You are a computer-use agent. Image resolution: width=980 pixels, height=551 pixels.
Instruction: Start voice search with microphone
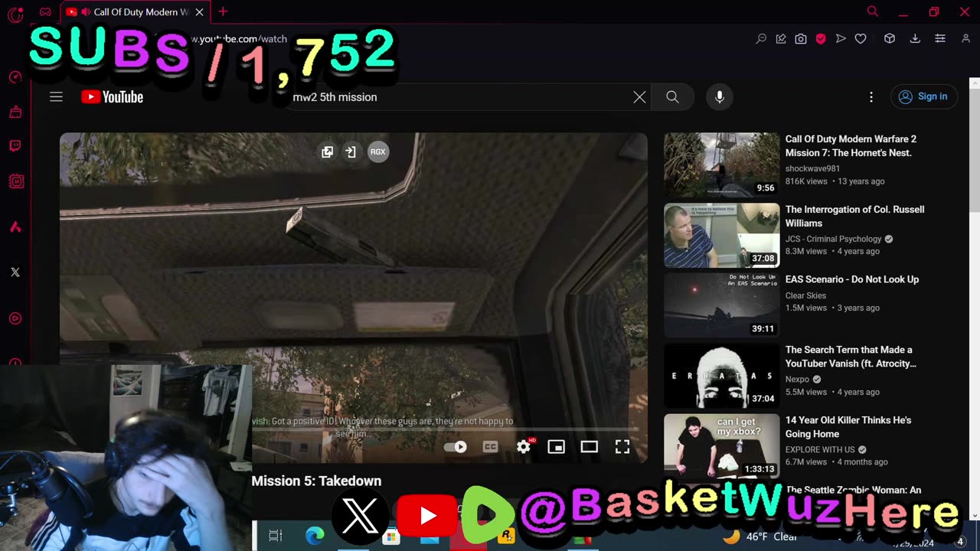(720, 97)
